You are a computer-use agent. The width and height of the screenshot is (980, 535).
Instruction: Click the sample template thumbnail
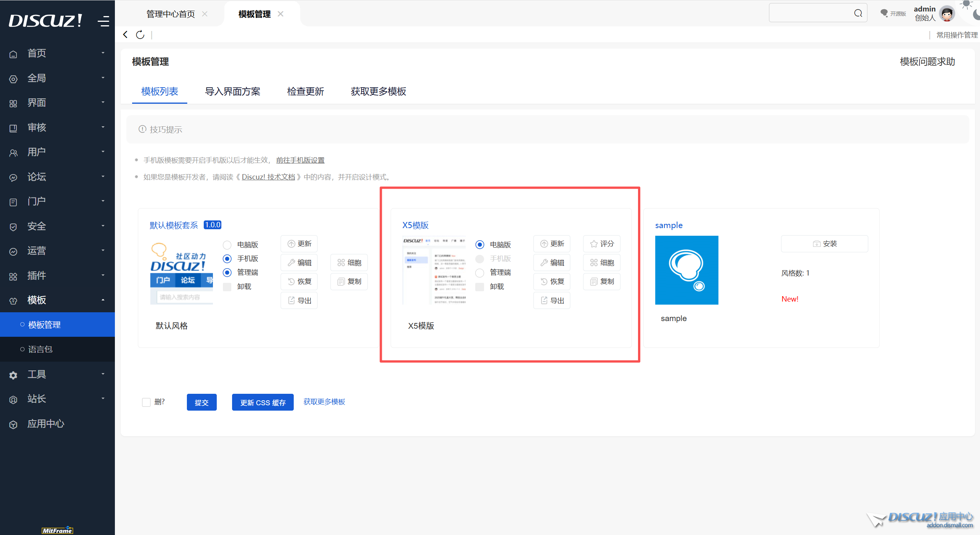(x=687, y=270)
